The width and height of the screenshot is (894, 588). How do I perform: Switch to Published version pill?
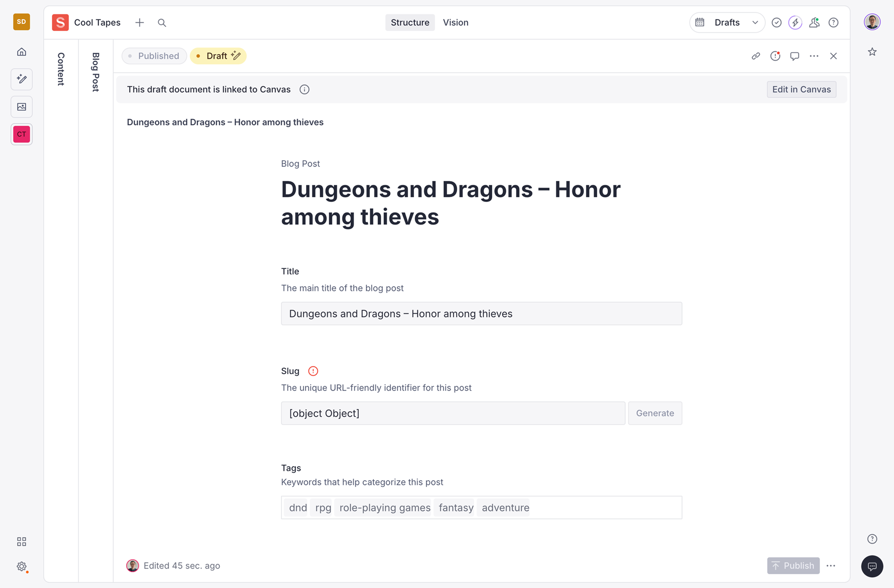(x=154, y=56)
